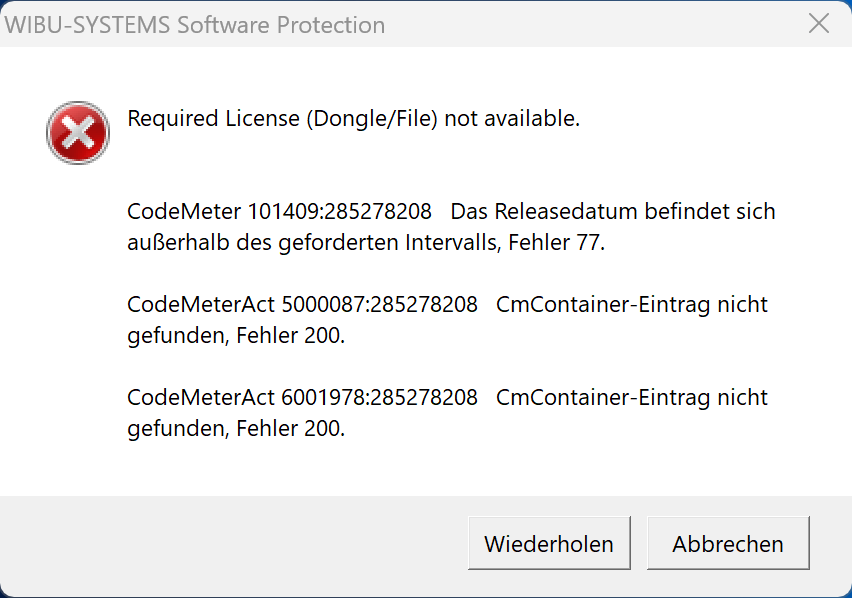Click the gray footer left of Wiederholen
852x598 pixels.
(230, 544)
